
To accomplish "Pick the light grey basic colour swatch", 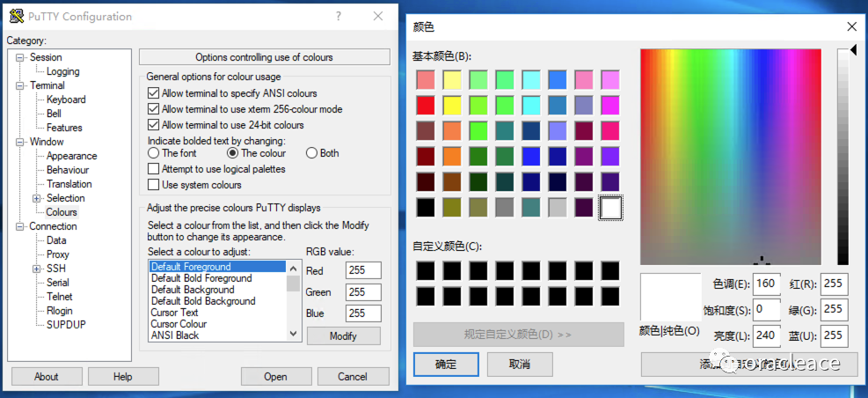I will [x=558, y=207].
